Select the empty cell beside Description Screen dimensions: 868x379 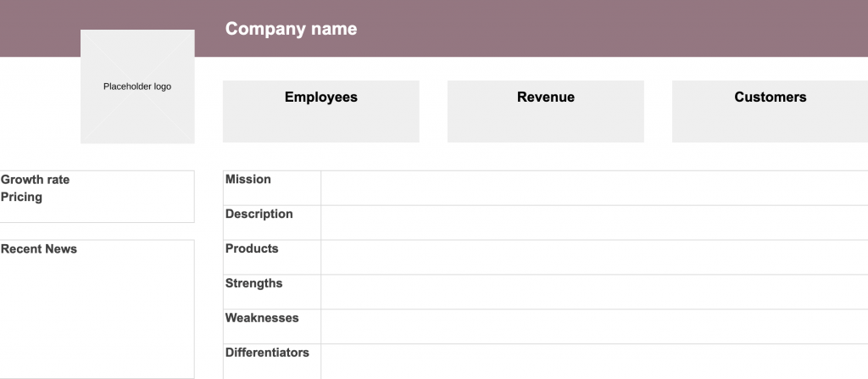coord(593,223)
